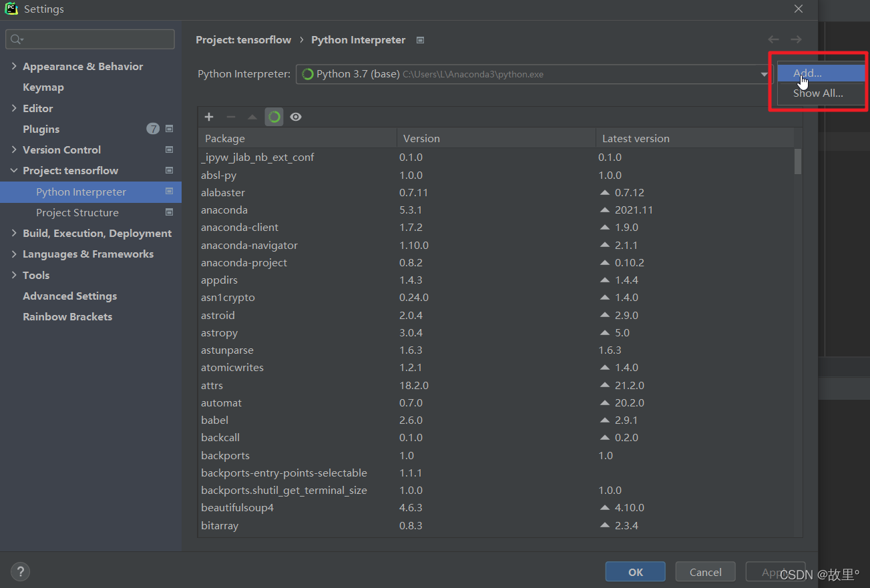Click the Version column header
Image resolution: width=870 pixels, height=588 pixels.
click(x=496, y=138)
